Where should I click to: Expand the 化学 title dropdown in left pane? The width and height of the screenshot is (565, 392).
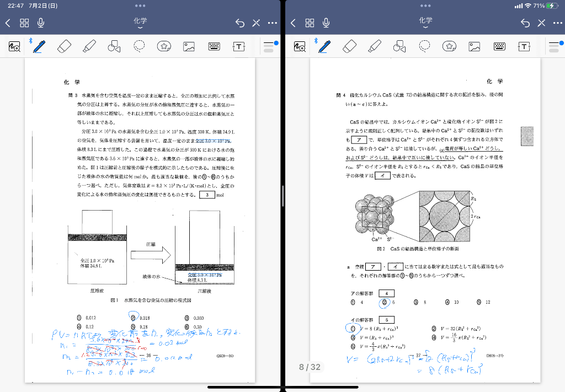[140, 23]
